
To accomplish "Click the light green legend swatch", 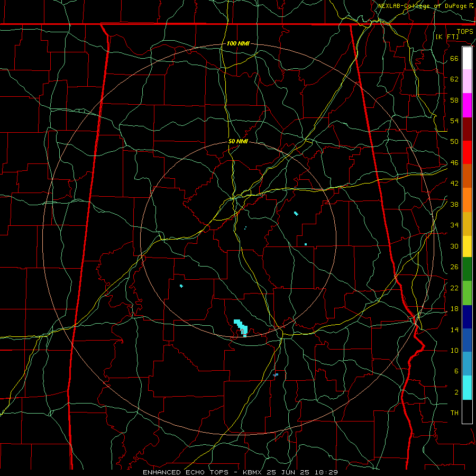I will click(467, 293).
